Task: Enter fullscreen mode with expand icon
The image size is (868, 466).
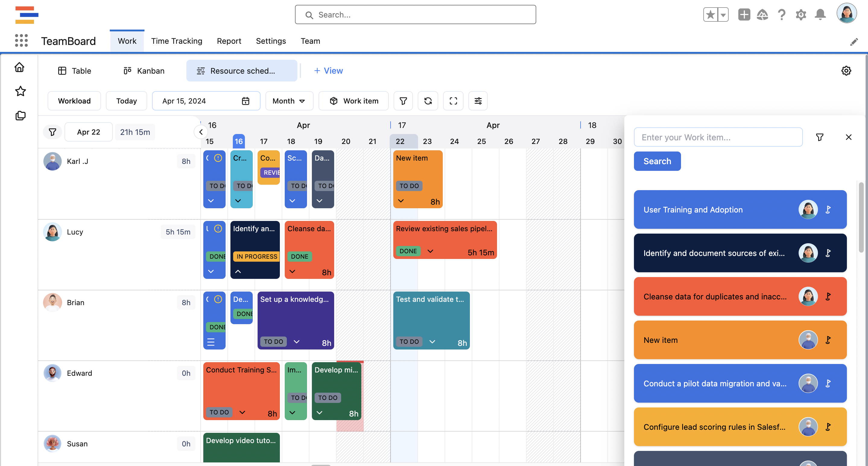Action: [x=453, y=101]
